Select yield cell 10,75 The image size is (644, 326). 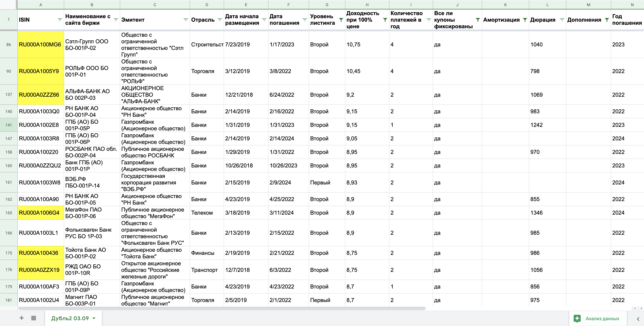point(367,44)
